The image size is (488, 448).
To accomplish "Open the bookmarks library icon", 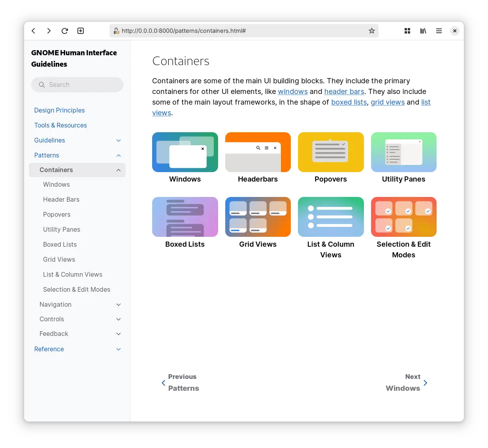I will [x=423, y=31].
